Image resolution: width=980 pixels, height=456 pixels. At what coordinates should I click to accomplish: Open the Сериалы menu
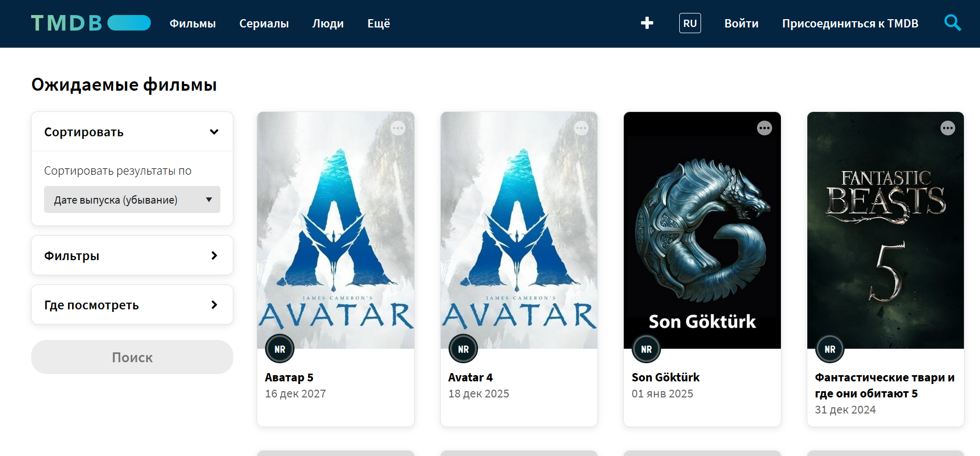coord(264,23)
